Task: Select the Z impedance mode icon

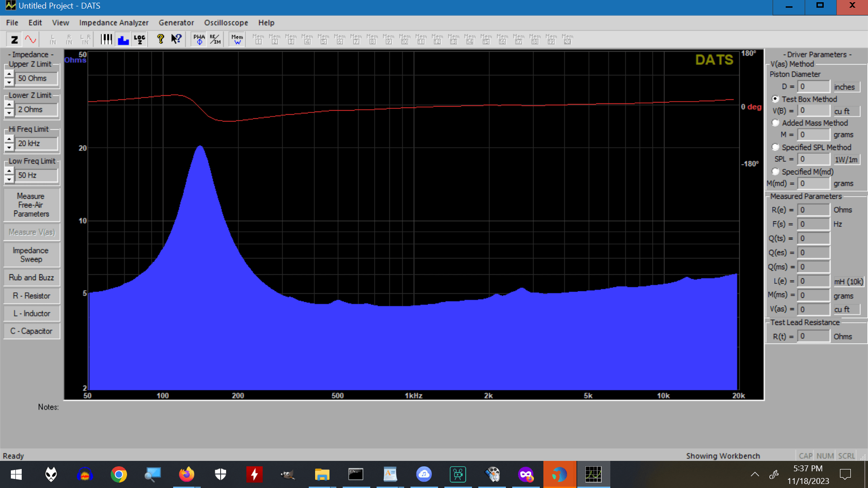Action: click(14, 39)
